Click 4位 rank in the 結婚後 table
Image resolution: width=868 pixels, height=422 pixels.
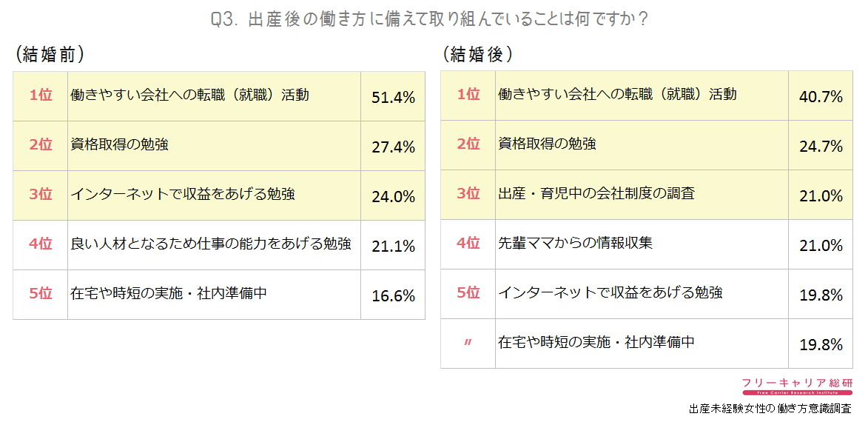468,243
